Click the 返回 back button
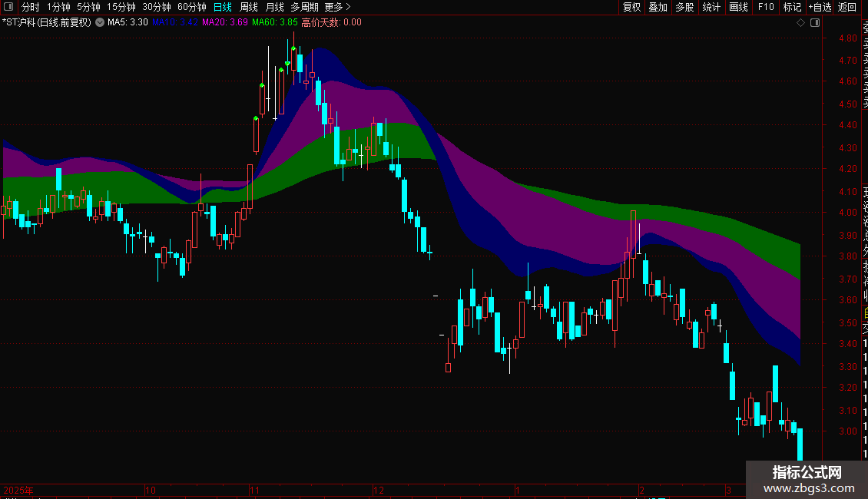Viewport: 868px width, 499px height. pyautogui.click(x=847, y=7)
